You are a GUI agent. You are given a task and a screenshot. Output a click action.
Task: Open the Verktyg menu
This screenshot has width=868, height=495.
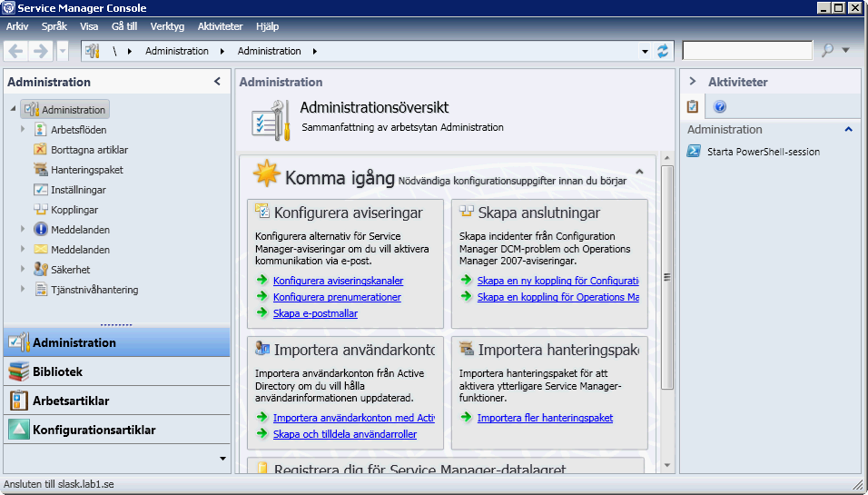(167, 26)
